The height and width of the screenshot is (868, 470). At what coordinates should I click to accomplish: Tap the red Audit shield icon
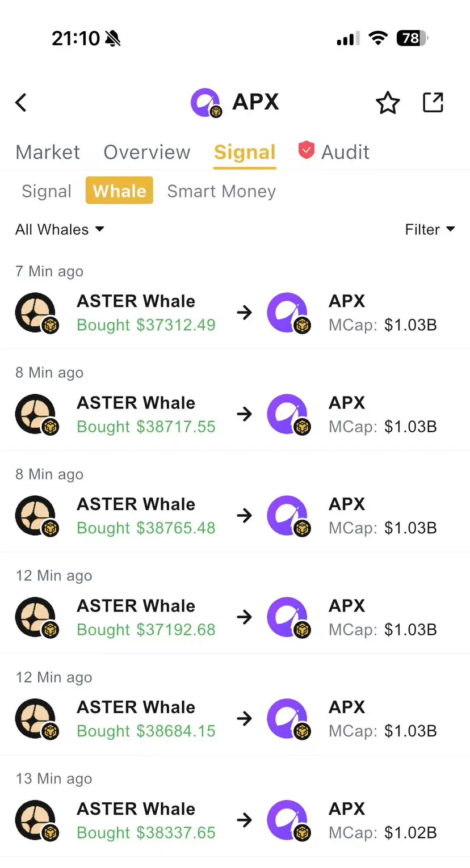click(306, 150)
